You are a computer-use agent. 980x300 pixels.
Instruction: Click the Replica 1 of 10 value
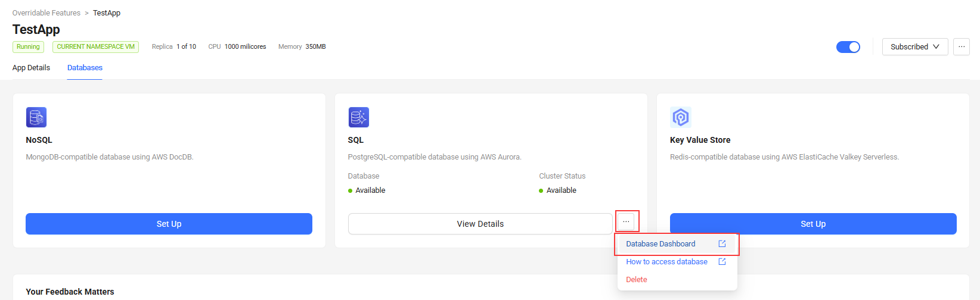[186, 46]
